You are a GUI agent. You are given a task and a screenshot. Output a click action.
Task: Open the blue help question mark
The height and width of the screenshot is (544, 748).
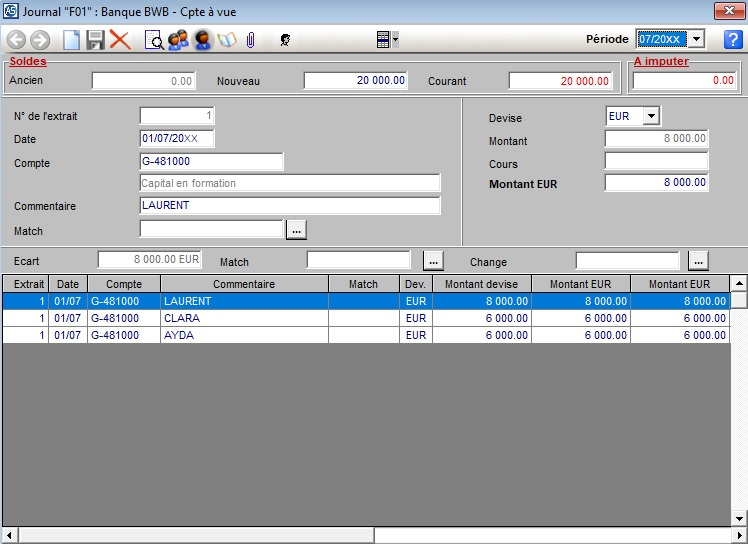(733, 39)
